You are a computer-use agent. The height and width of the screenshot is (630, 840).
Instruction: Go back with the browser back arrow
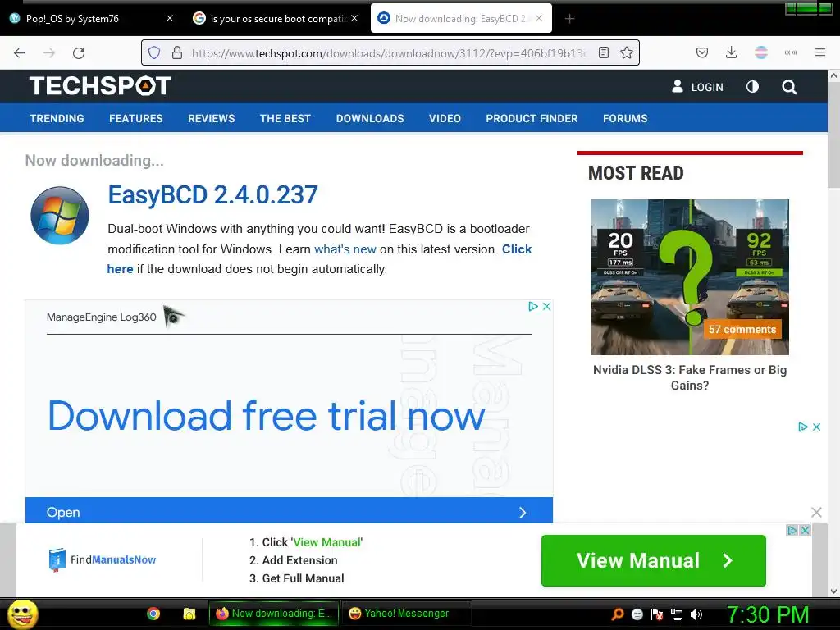[20, 53]
